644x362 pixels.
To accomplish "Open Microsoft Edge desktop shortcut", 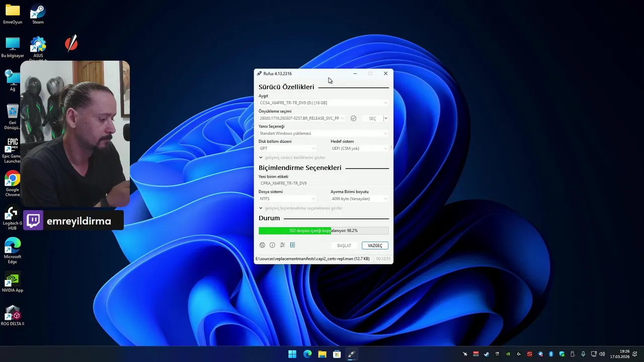I will [x=13, y=251].
